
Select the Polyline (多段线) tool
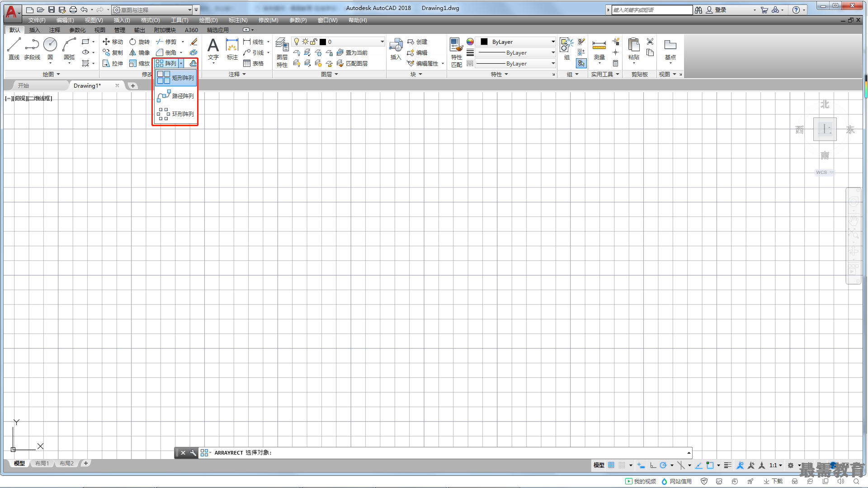click(32, 48)
